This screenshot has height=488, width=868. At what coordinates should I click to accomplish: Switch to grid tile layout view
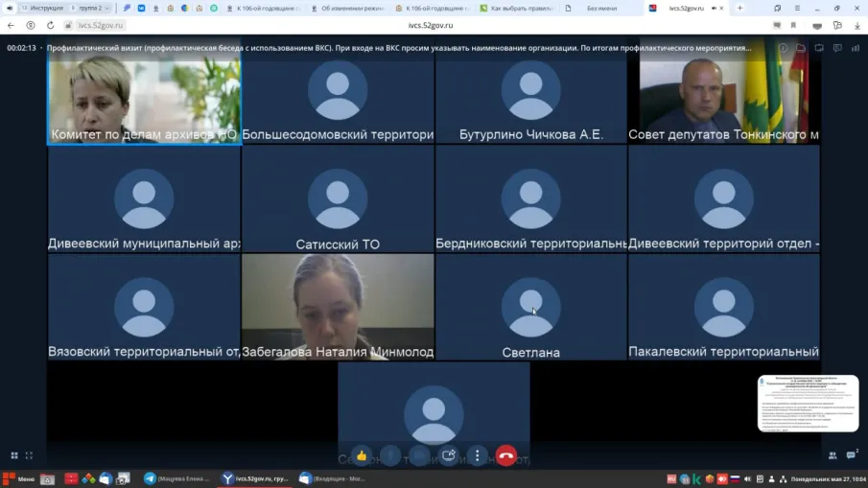pyautogui.click(x=14, y=455)
